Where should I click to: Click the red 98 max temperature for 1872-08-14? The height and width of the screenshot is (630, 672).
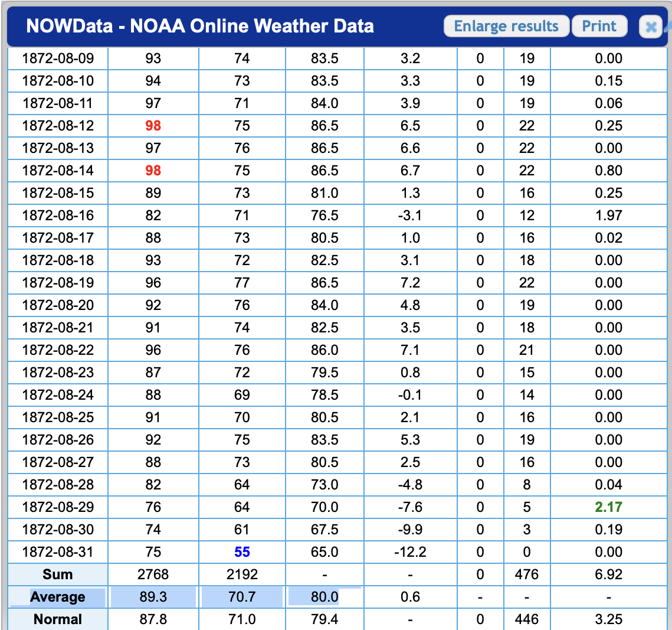click(153, 170)
